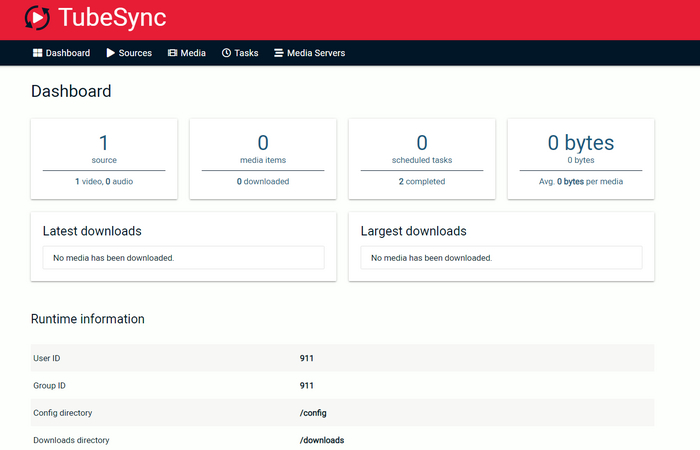Viewport: 700px width, 450px height.
Task: Click the large "0 bytes" total figure
Action: point(581,143)
